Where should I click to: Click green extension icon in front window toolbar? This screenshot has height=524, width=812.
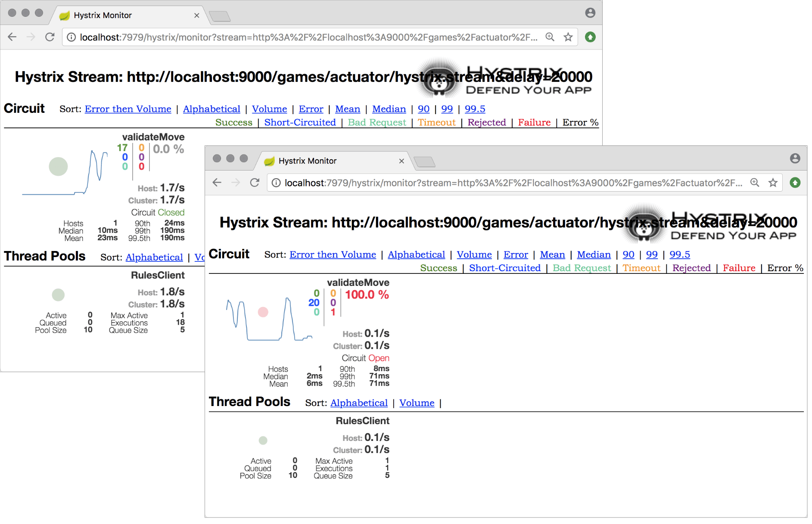795,183
